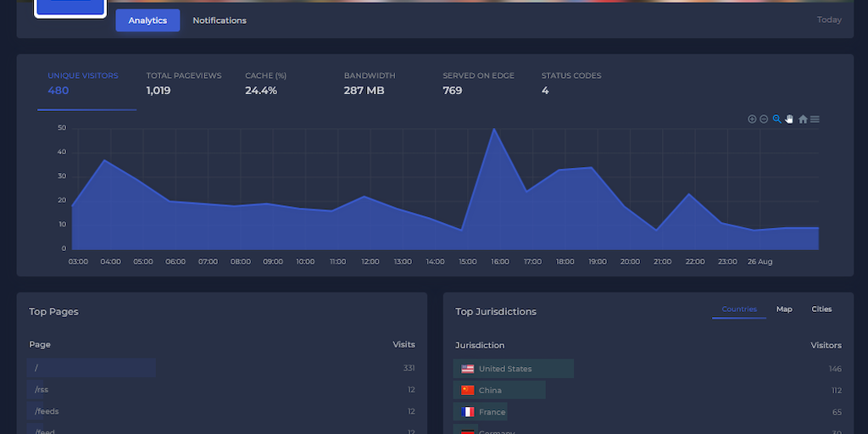Open the Status Codes metric
This screenshot has height=434, width=868.
pyautogui.click(x=571, y=83)
